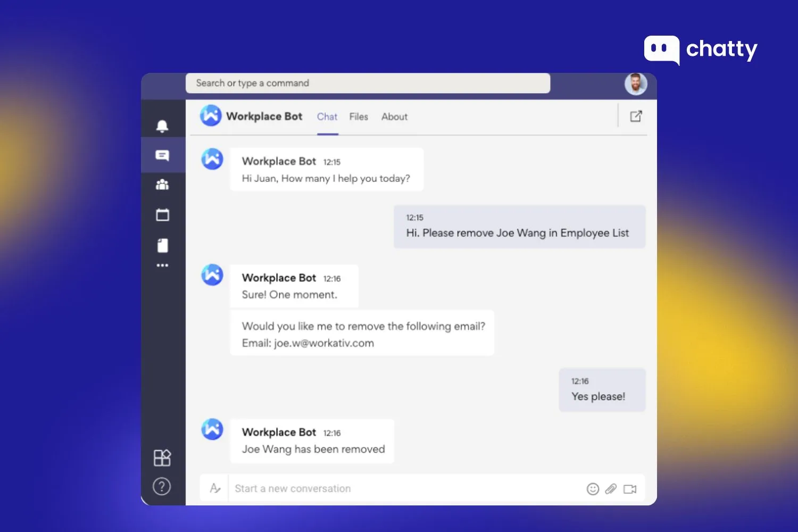Viewport: 798px width, 532px height.
Task: Switch to the Files tab
Action: [x=359, y=117]
